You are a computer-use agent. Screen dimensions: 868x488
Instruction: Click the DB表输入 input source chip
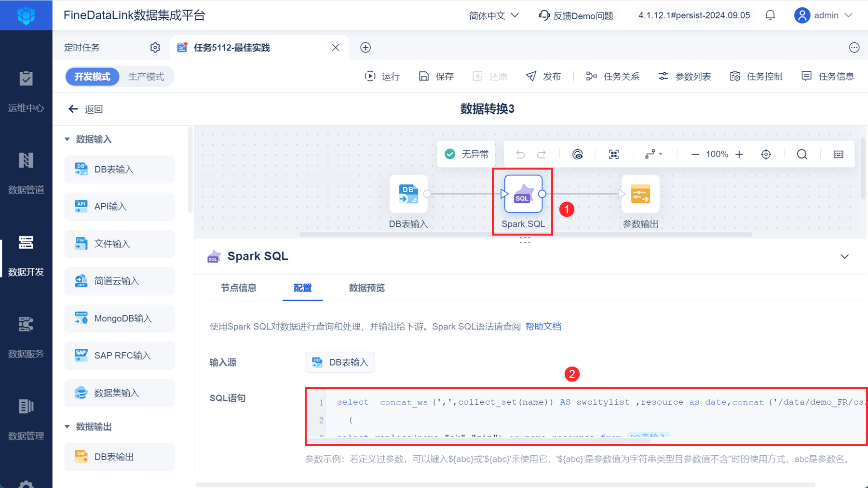coord(340,362)
